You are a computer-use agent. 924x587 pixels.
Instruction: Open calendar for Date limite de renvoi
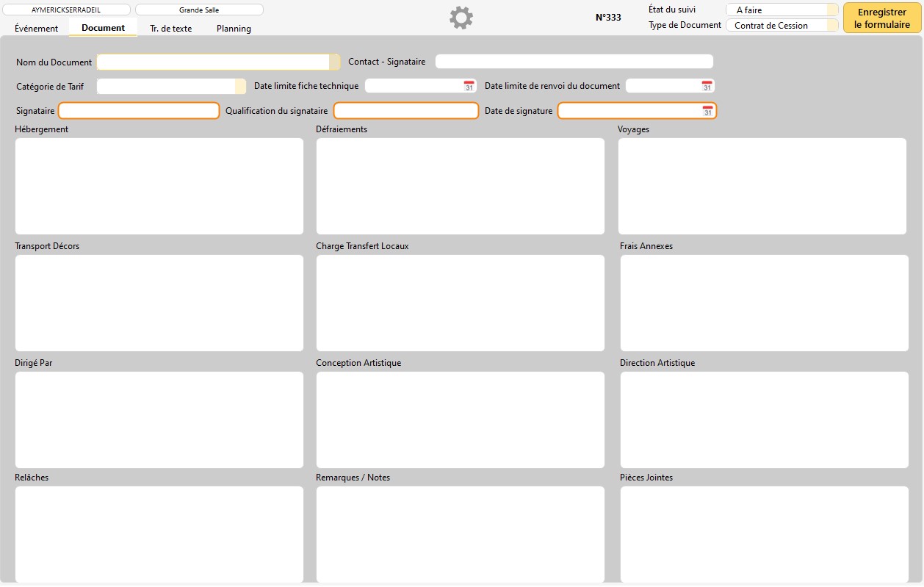707,86
